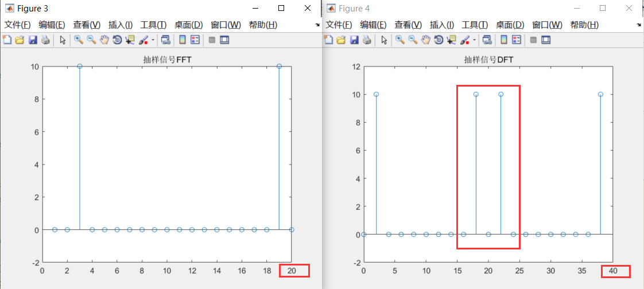Viewport: 644px width, 289px height.
Task: Open 编辑(E) menu in Figure 4
Action: [373, 25]
